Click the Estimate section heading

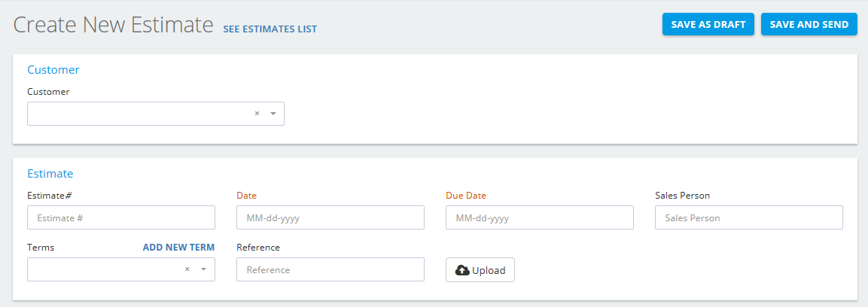pos(50,173)
